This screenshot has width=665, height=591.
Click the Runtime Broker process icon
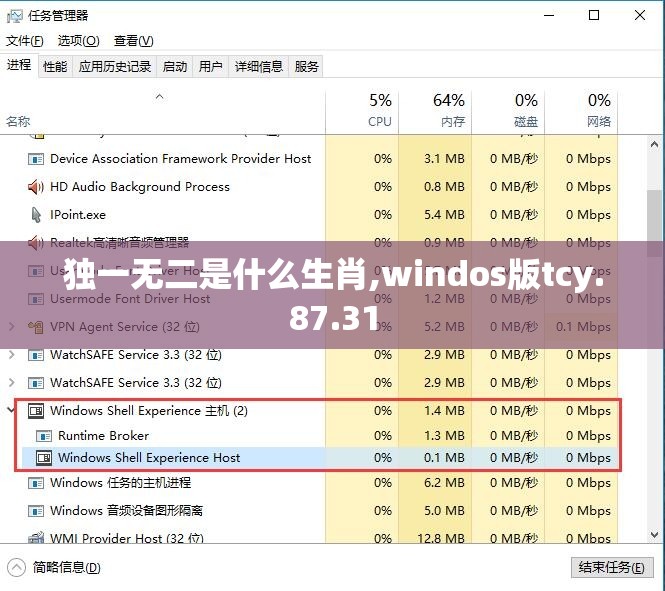(x=44, y=436)
